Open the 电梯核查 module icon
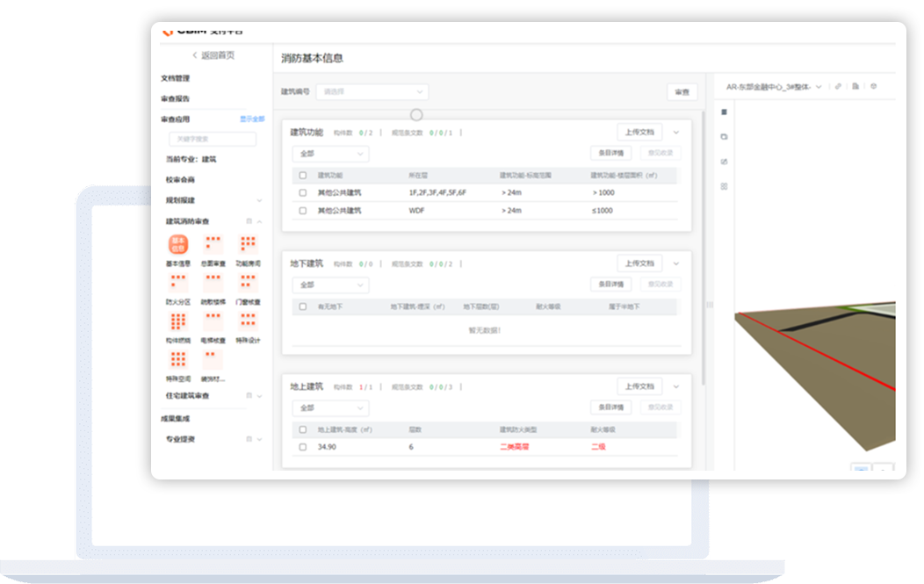 pos(213,321)
